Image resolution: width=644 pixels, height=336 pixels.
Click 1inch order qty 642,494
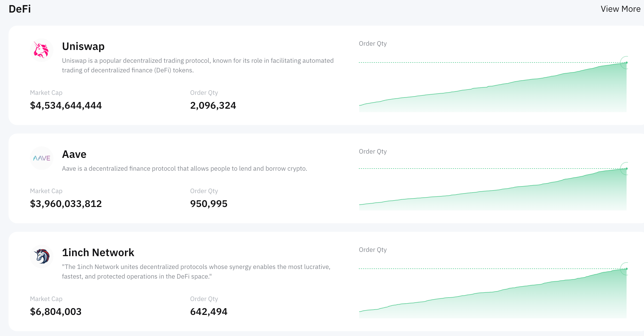point(209,312)
